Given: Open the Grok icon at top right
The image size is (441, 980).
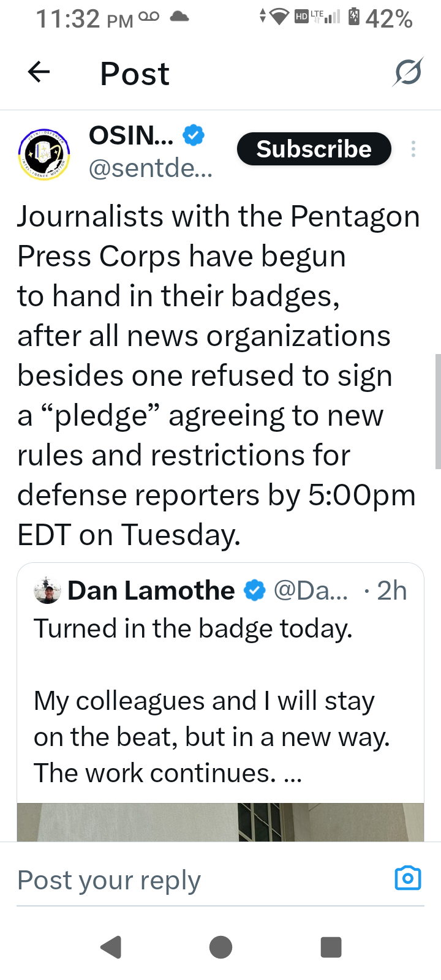Looking at the screenshot, I should [408, 73].
